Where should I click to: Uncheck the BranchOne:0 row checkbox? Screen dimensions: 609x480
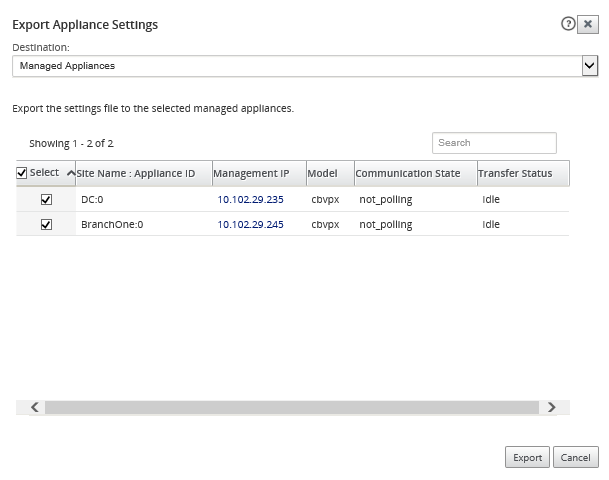pos(46,224)
